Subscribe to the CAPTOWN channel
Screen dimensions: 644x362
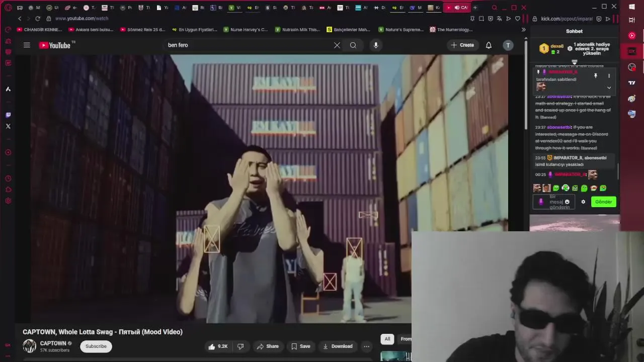[x=96, y=346]
